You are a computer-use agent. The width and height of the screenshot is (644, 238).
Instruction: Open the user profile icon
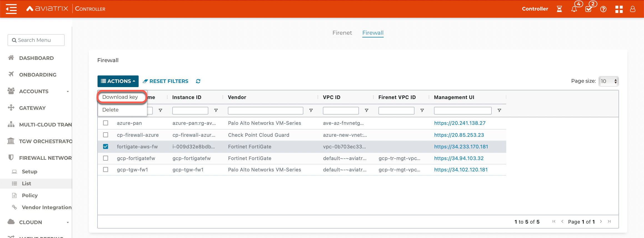point(633,9)
